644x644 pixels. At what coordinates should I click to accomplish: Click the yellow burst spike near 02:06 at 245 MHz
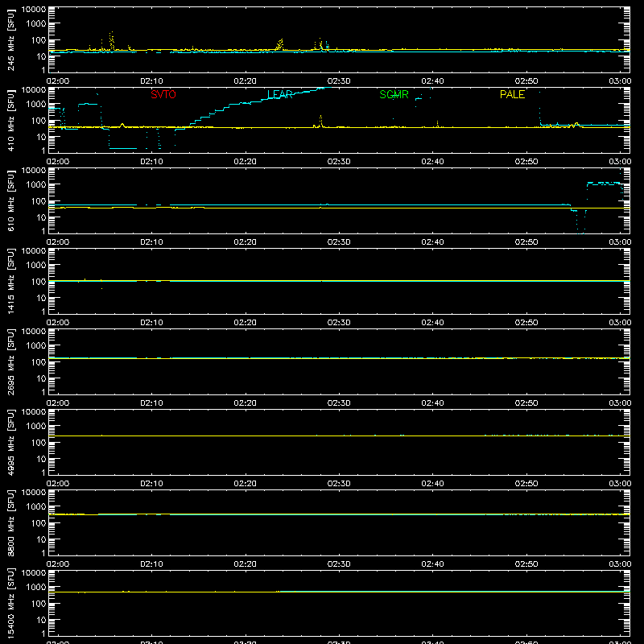[x=111, y=41]
